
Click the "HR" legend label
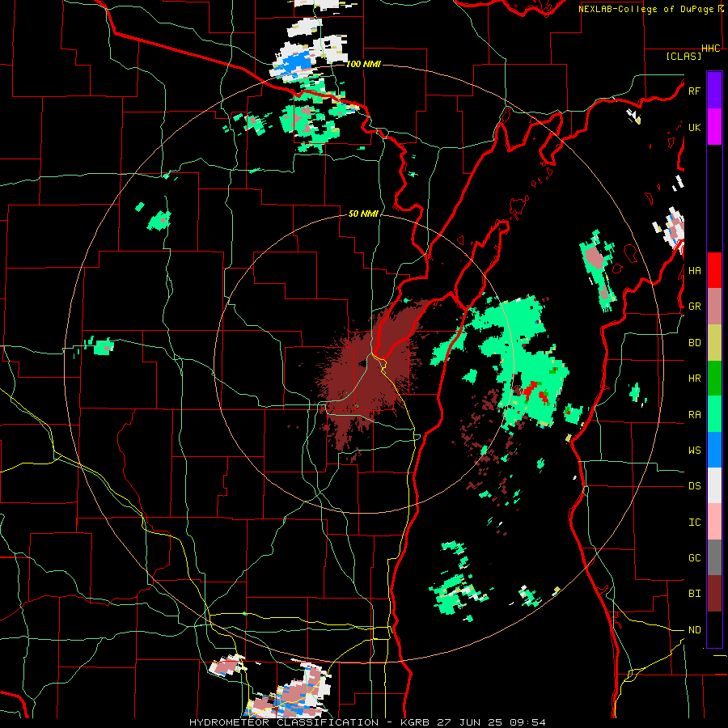tap(694, 379)
